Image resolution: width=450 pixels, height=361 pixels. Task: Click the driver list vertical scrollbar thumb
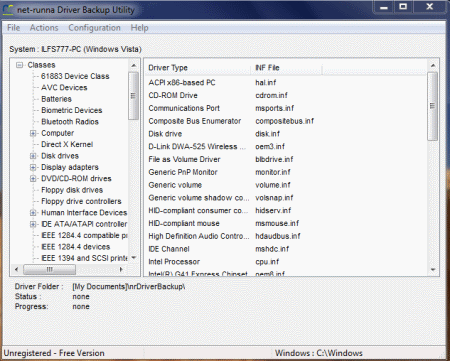pos(433,106)
